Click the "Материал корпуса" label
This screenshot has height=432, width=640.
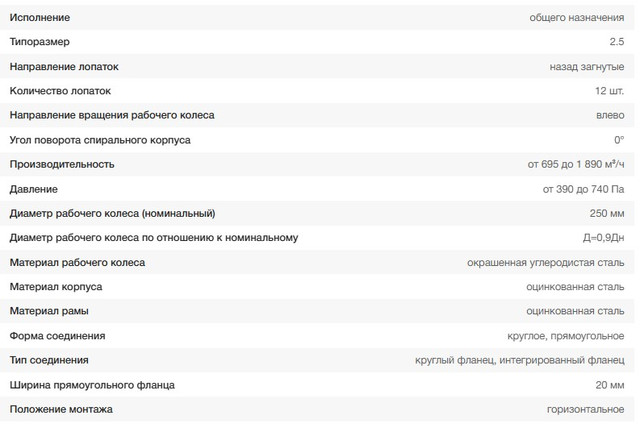point(56,287)
